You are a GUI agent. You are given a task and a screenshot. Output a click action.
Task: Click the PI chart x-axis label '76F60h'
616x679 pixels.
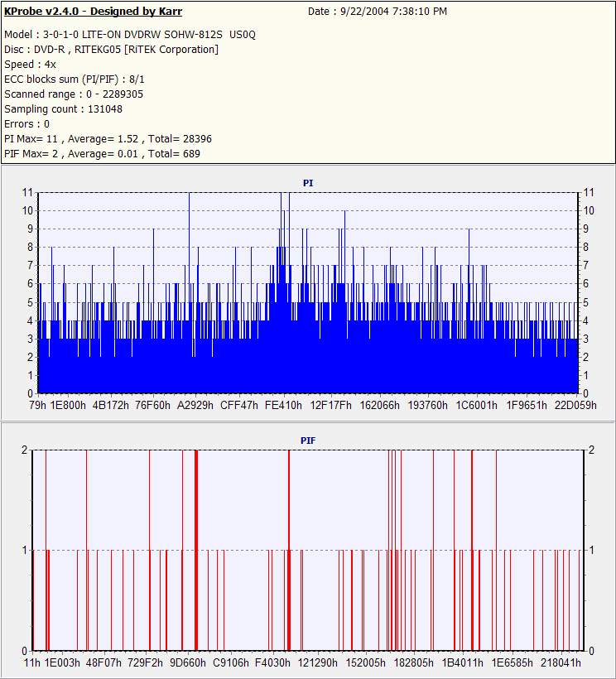point(153,405)
